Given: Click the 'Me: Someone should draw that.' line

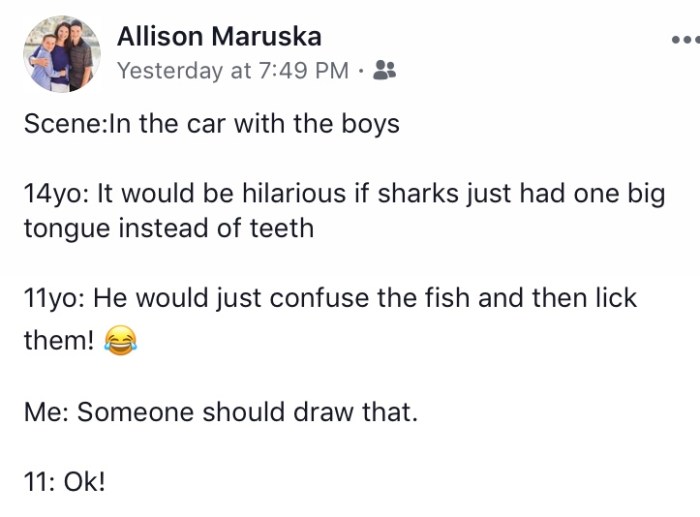Looking at the screenshot, I should [220, 411].
